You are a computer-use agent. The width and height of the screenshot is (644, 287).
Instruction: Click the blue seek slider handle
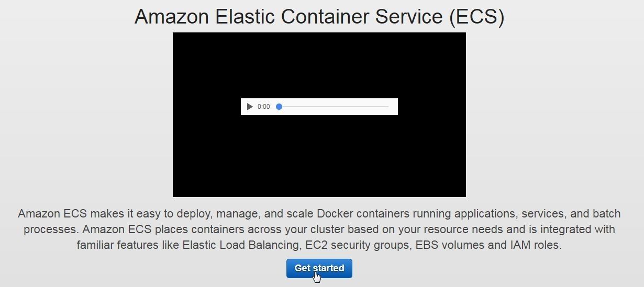[x=279, y=107]
